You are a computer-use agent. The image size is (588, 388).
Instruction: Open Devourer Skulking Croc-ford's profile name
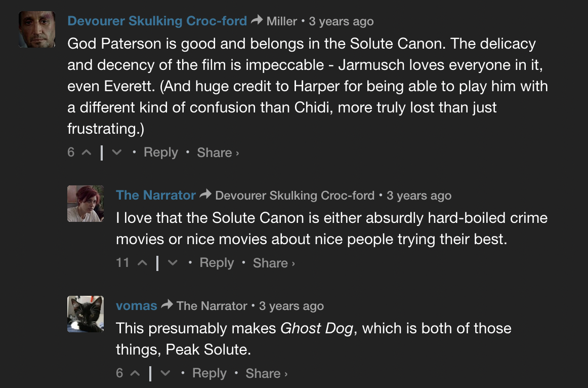tap(157, 21)
